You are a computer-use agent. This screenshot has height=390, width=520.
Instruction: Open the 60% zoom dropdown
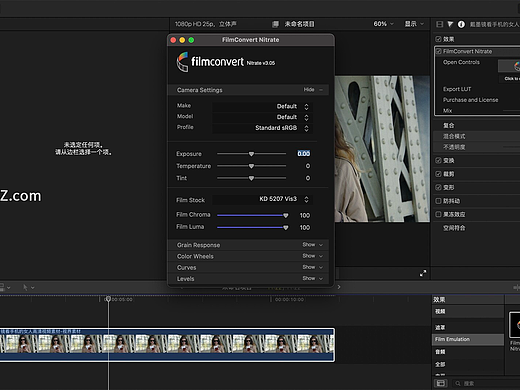click(383, 24)
